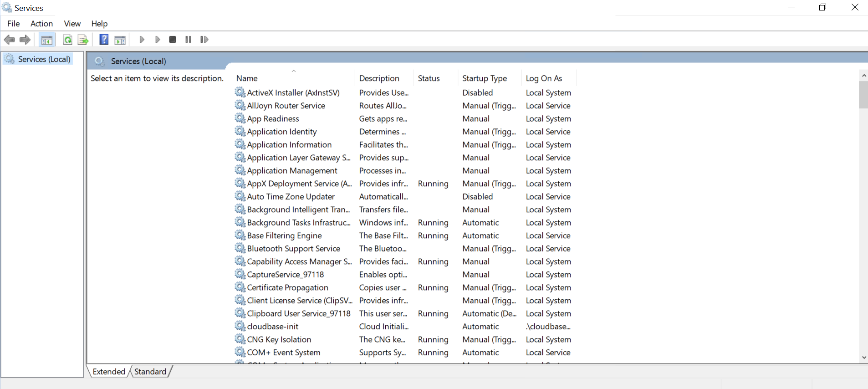Toggle the Show/Hide Console Tree icon
Image resolution: width=868 pixels, height=389 pixels.
tap(46, 40)
